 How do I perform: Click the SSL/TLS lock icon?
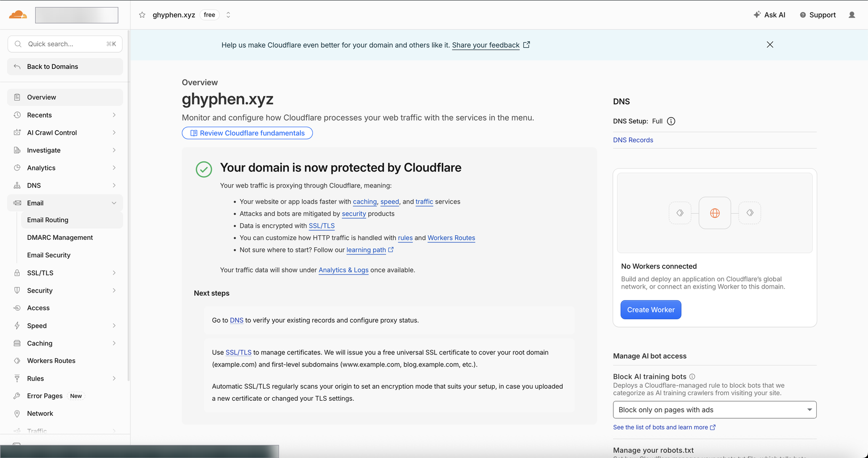17,273
